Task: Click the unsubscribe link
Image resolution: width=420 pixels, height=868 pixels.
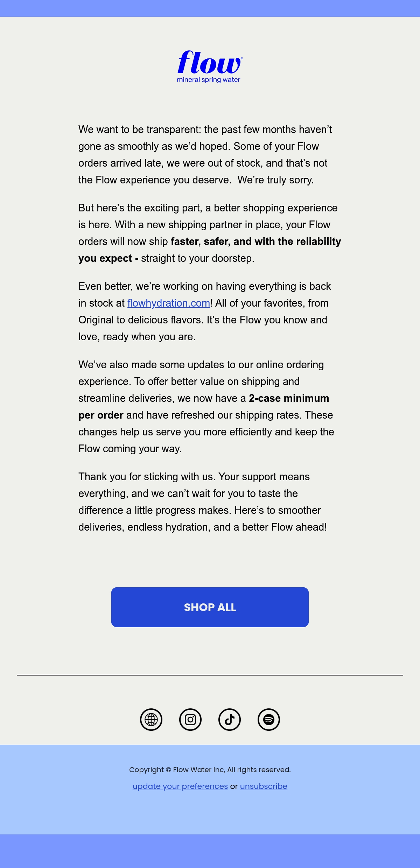Action: (x=264, y=786)
